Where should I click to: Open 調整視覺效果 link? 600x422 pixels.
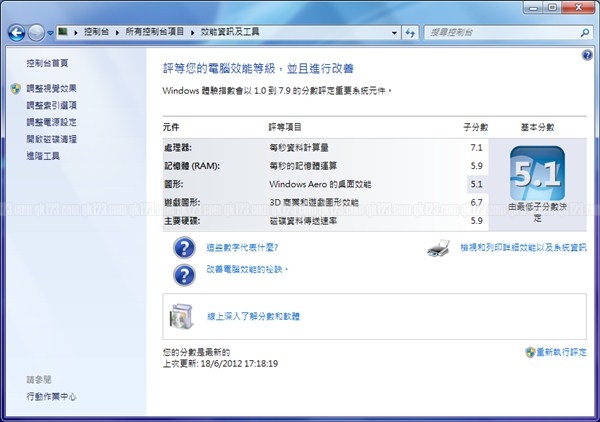click(x=52, y=88)
